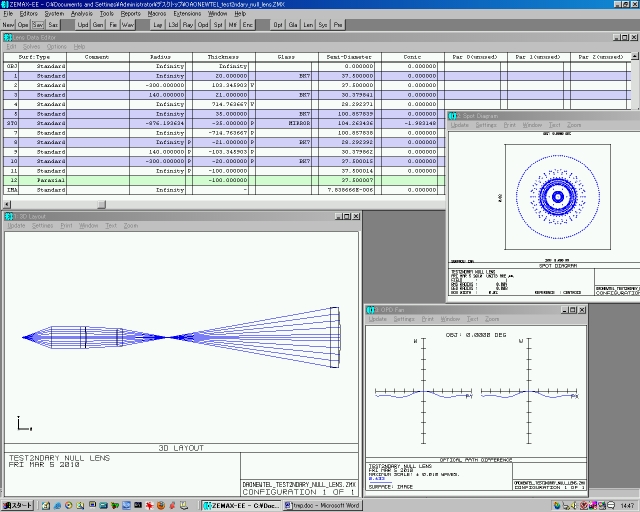640x512 pixels.
Task: Click the Sav (Save) toolbar button
Action: 38,25
